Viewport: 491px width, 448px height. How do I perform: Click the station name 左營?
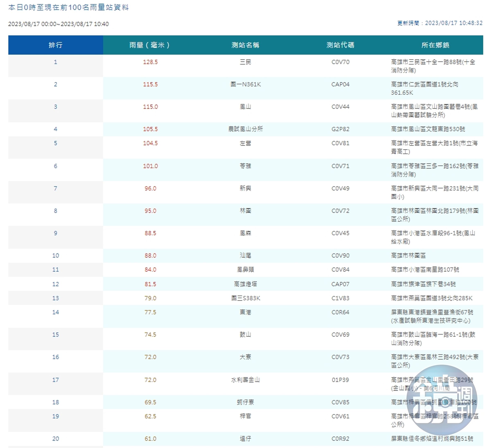[x=245, y=143]
